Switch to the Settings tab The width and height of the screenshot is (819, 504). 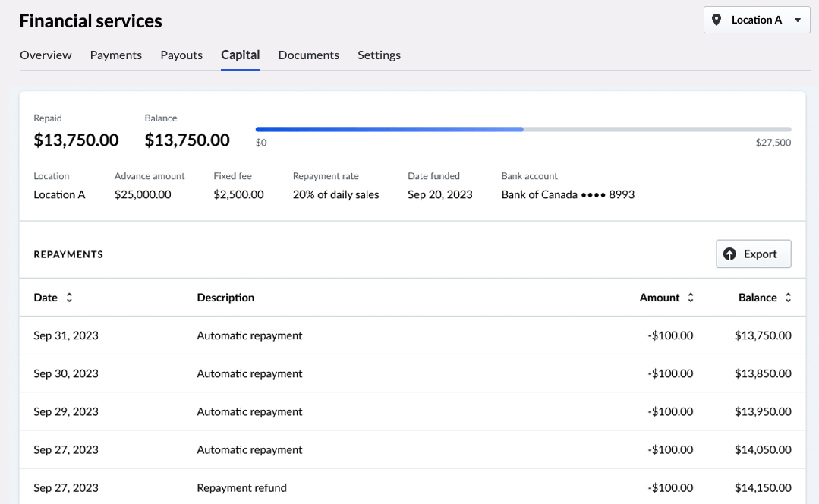tap(380, 55)
